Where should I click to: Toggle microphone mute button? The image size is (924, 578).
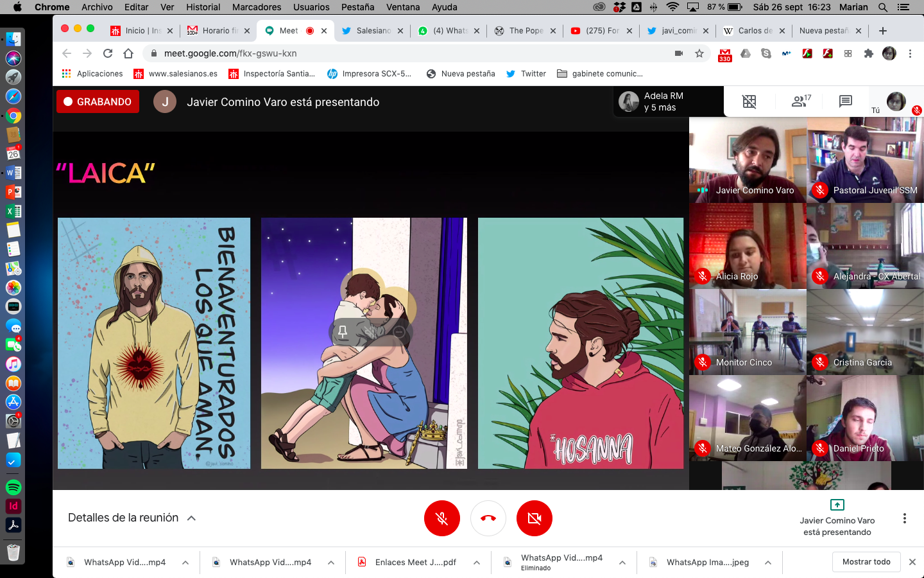pyautogui.click(x=441, y=518)
